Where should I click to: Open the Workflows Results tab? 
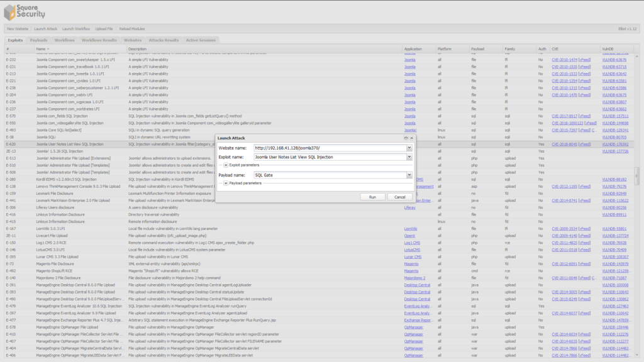click(99, 40)
